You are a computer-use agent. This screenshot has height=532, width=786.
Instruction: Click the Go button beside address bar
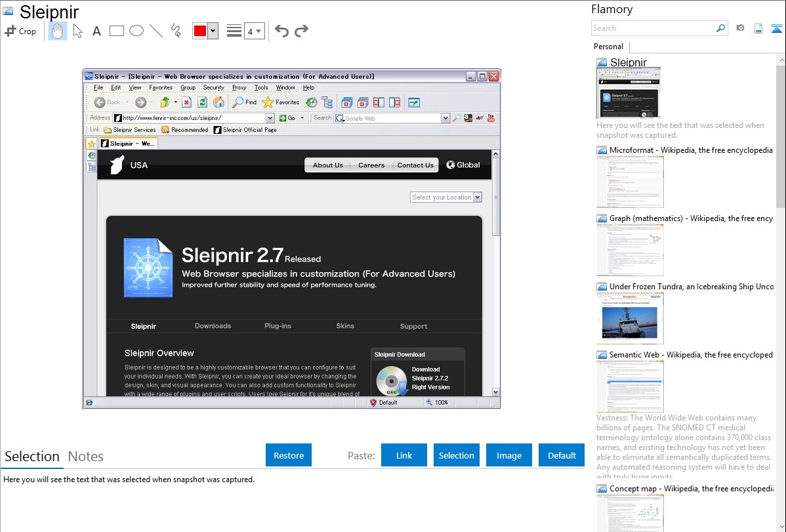[x=288, y=118]
